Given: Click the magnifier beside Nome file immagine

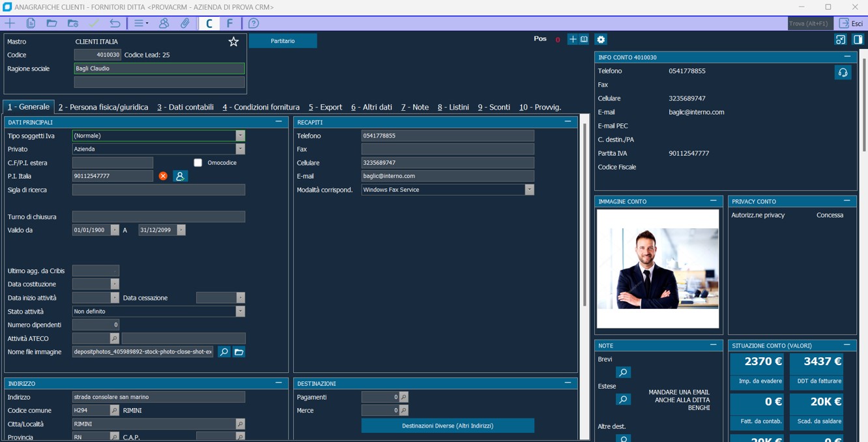Looking at the screenshot, I should tap(224, 352).
